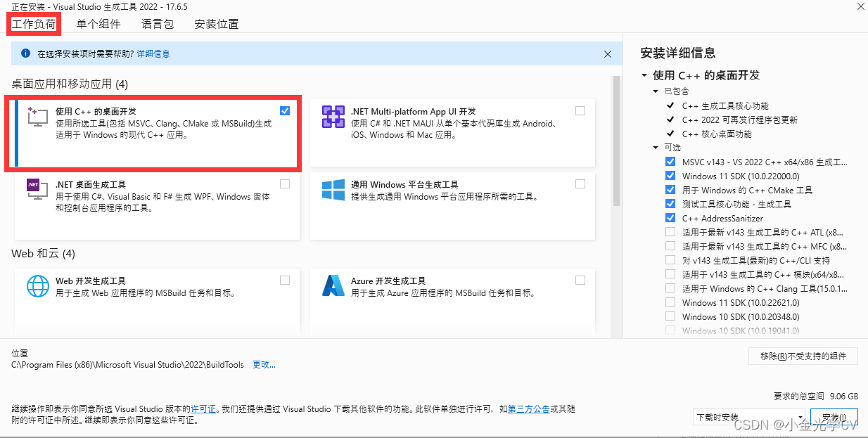Click the blue info icon in the help banner
This screenshot has height=438, width=868.
click(26, 53)
